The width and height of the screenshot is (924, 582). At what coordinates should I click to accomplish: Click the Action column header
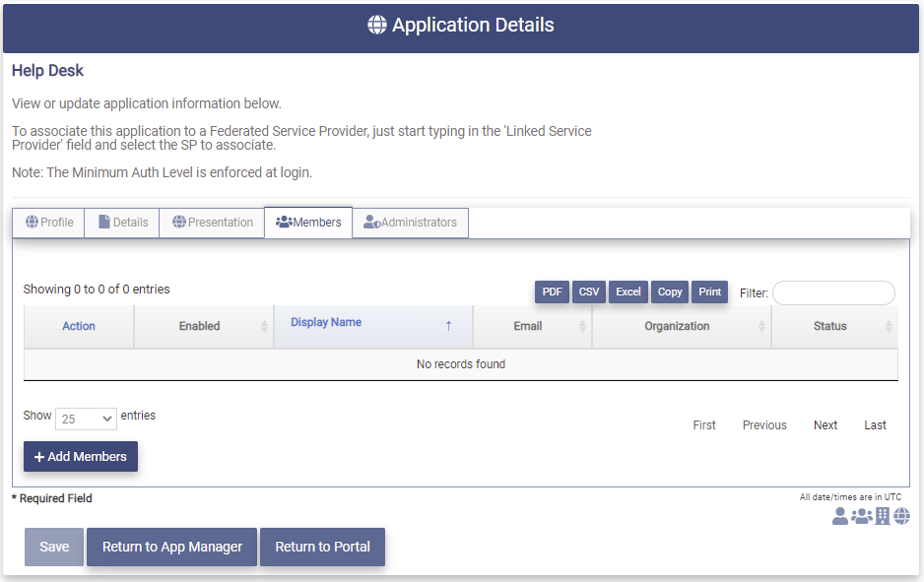click(x=79, y=326)
